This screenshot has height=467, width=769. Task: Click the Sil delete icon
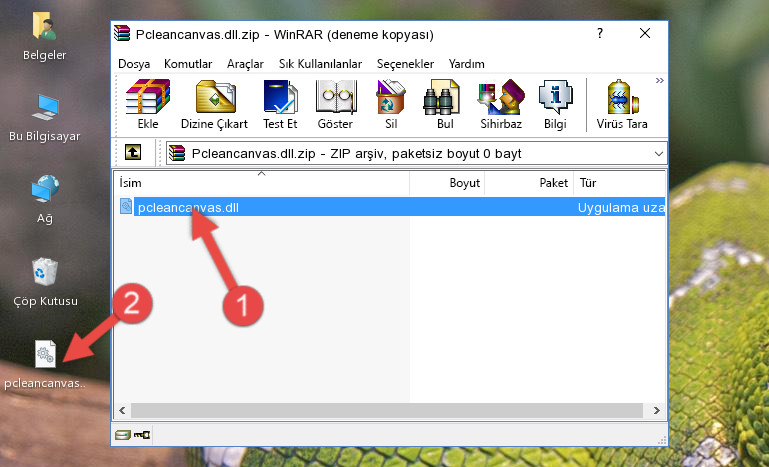(391, 104)
